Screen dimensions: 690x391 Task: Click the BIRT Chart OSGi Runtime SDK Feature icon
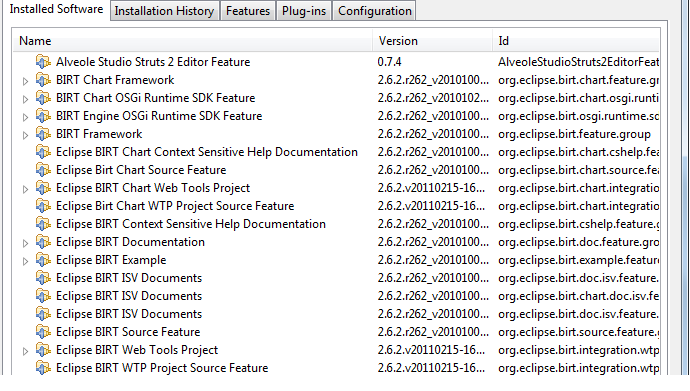pos(43,98)
